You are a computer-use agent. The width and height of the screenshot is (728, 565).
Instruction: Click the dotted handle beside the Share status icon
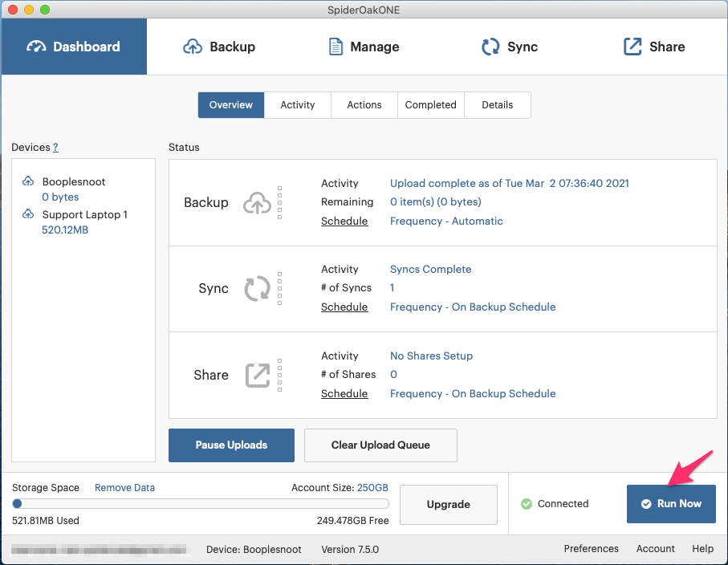click(279, 375)
